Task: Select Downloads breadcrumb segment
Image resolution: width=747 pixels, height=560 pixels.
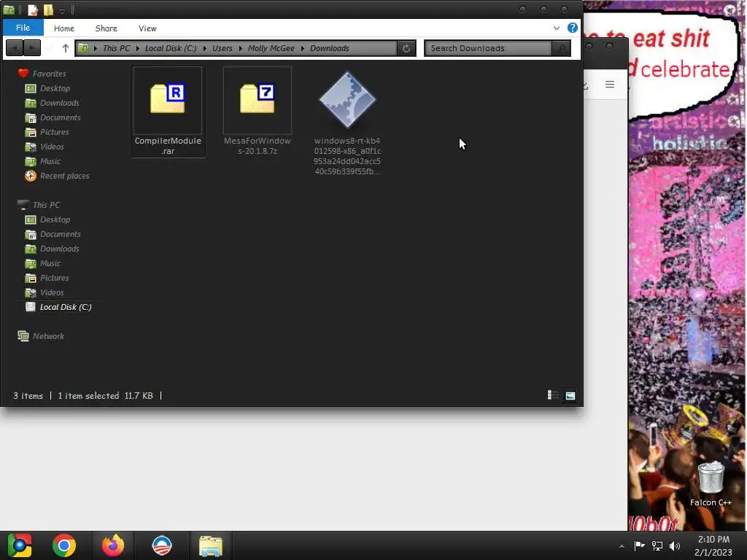Action: (330, 48)
